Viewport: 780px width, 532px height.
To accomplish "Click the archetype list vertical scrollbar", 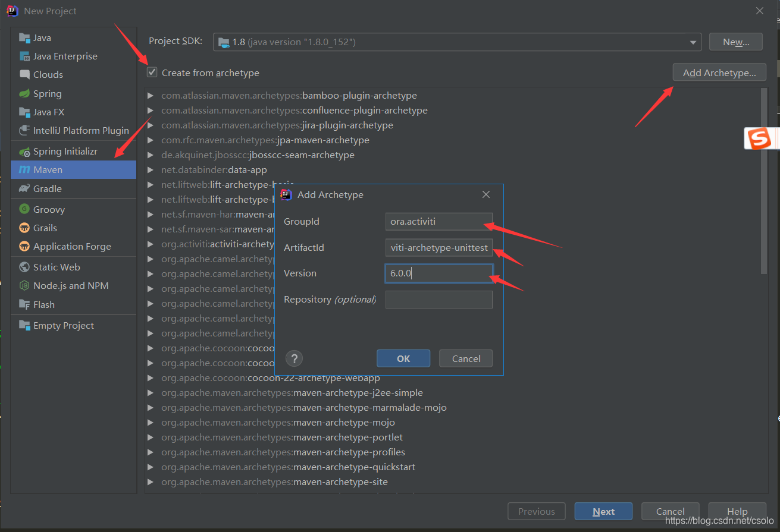I will click(x=764, y=181).
